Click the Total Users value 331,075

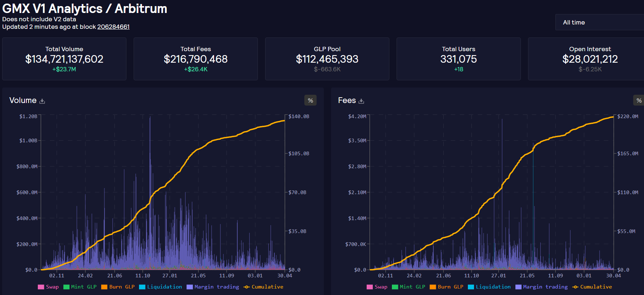coord(459,59)
